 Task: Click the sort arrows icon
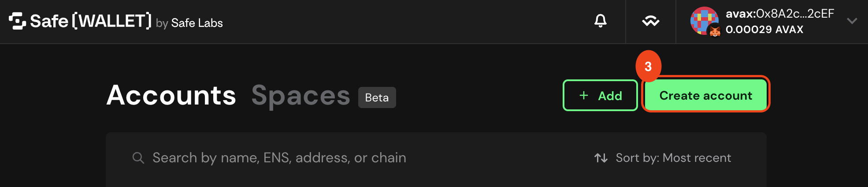[601, 158]
